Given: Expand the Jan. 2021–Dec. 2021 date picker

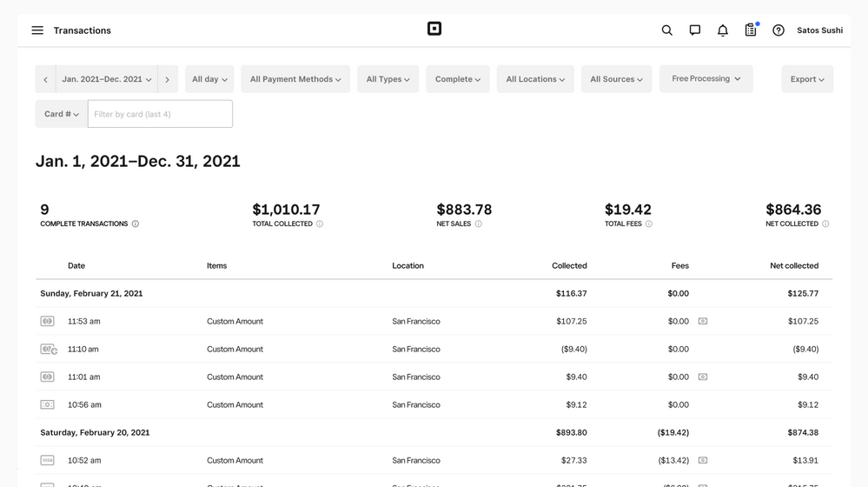Looking at the screenshot, I should coord(107,79).
